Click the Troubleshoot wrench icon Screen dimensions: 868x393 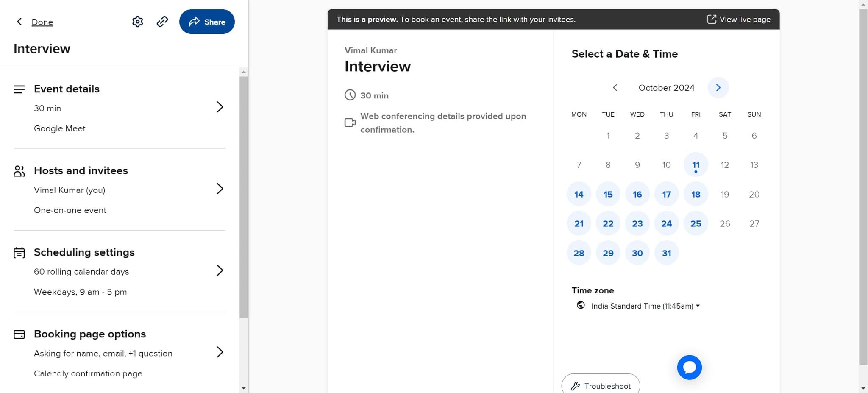pos(576,386)
